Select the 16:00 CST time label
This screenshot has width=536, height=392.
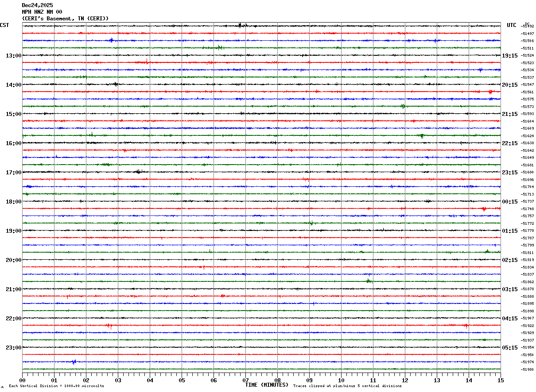pyautogui.click(x=14, y=143)
